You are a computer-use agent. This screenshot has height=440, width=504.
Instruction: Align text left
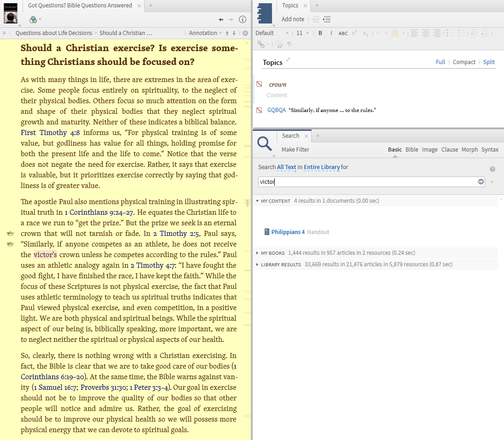coord(415,33)
